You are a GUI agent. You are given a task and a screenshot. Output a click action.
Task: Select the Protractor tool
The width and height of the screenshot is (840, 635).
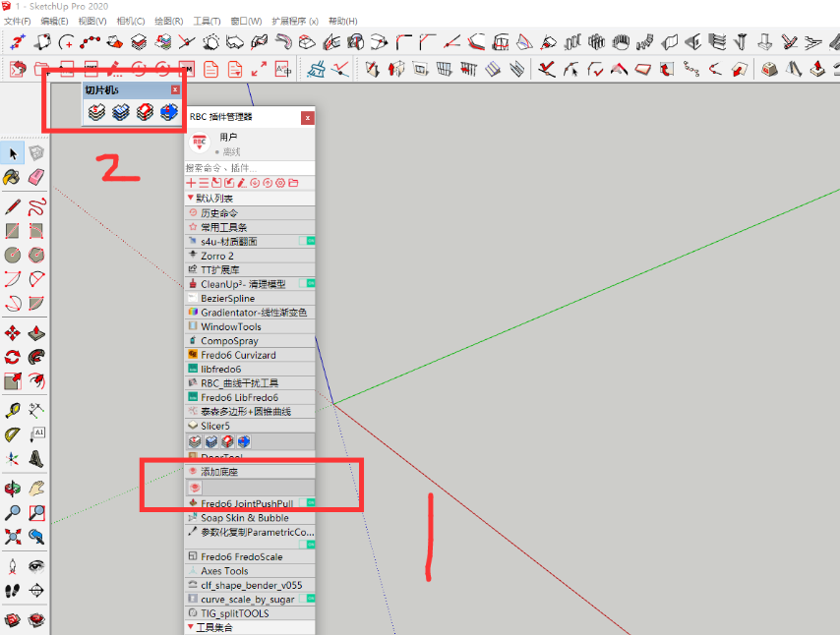13,434
